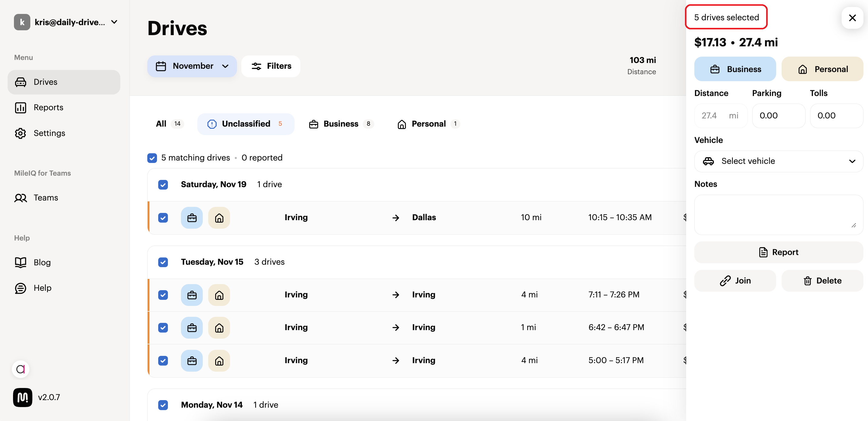The width and height of the screenshot is (868, 421).
Task: Expand the Select vehicle dropdown
Action: pyautogui.click(x=778, y=161)
